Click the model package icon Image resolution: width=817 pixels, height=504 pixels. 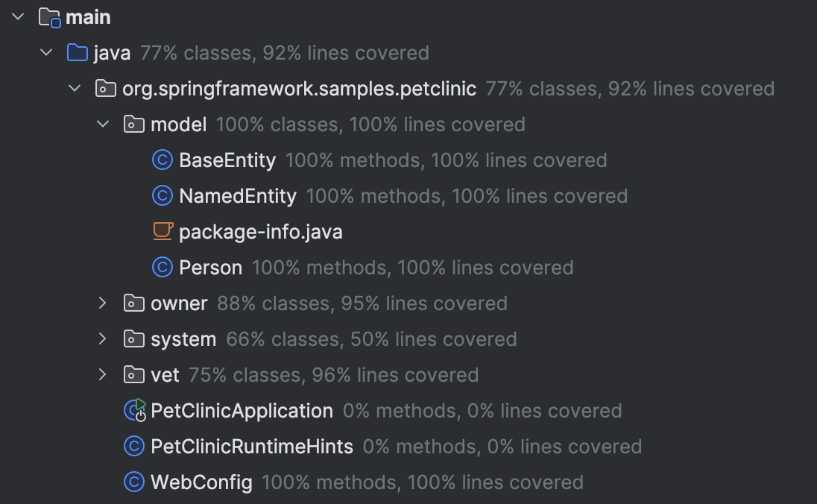click(134, 124)
